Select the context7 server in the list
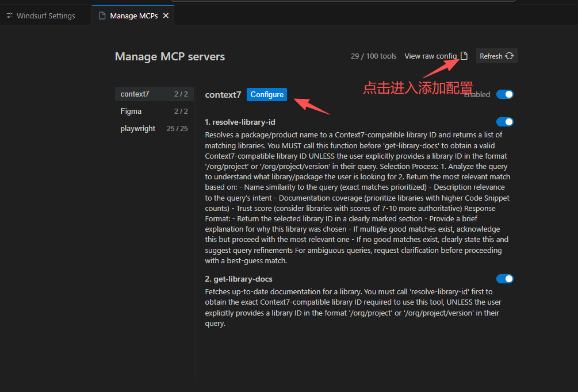This screenshot has height=392, width=578. [x=154, y=94]
